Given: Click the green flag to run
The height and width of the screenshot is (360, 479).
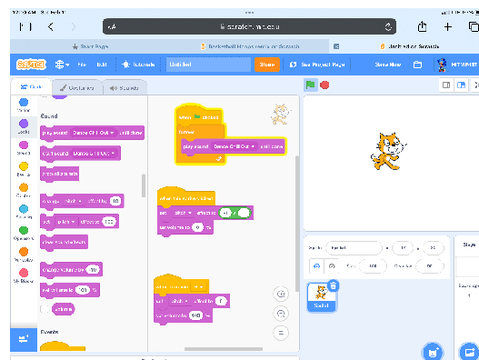Looking at the screenshot, I should [310, 85].
